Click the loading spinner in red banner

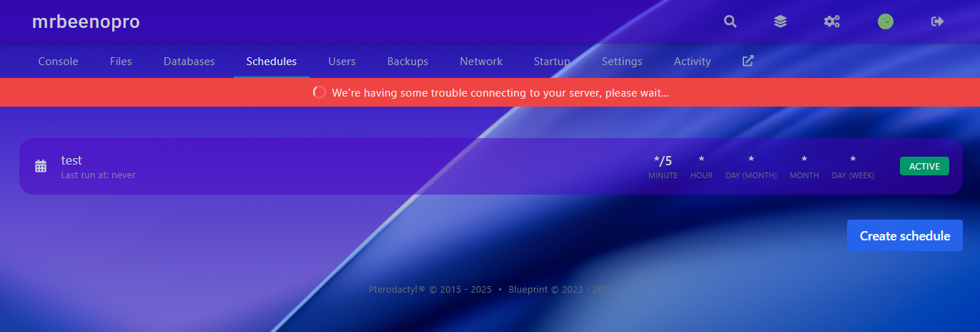point(320,92)
